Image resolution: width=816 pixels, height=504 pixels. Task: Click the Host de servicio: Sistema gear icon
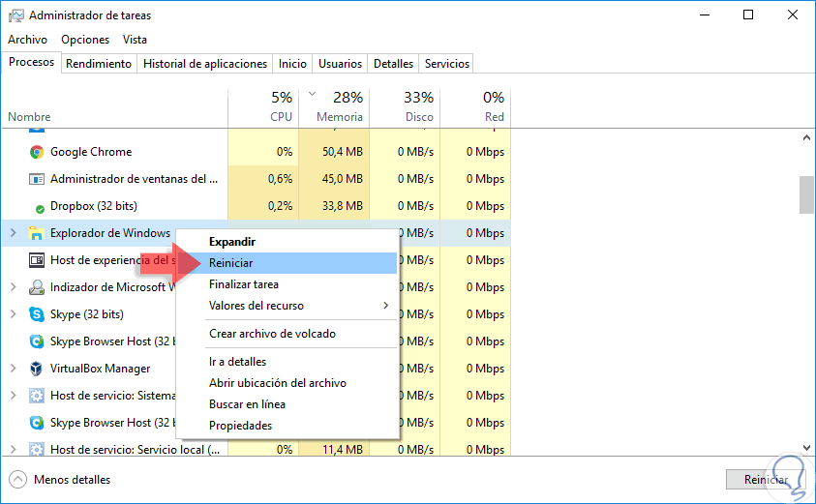click(x=37, y=396)
